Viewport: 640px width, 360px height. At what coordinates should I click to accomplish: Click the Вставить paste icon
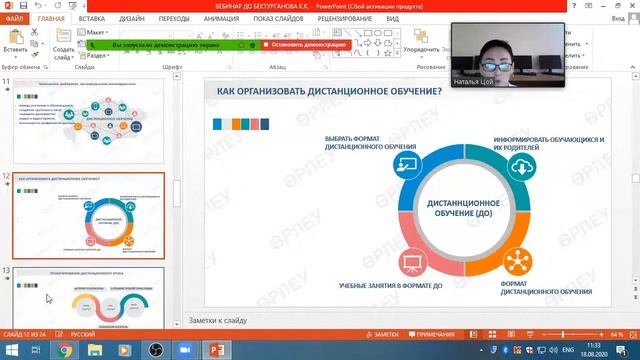tap(16, 37)
